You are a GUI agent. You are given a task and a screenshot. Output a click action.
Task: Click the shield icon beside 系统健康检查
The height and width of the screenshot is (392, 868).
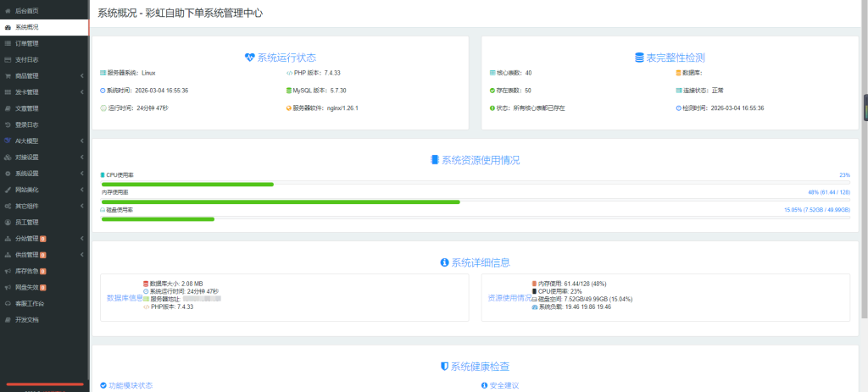(x=444, y=366)
